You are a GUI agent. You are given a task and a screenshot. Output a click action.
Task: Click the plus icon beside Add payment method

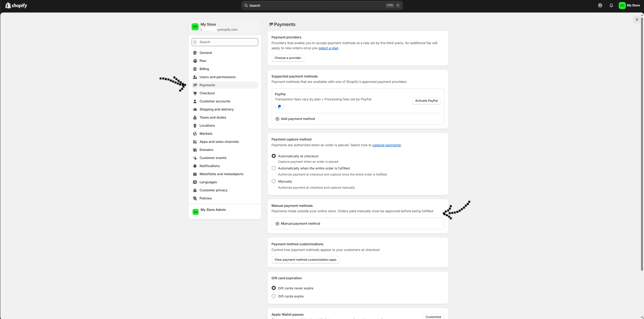click(x=277, y=119)
